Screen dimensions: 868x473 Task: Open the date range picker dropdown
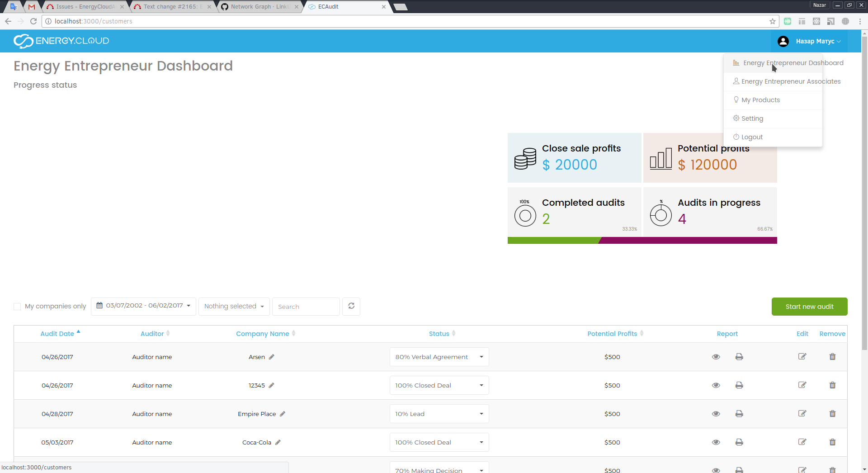point(143,306)
